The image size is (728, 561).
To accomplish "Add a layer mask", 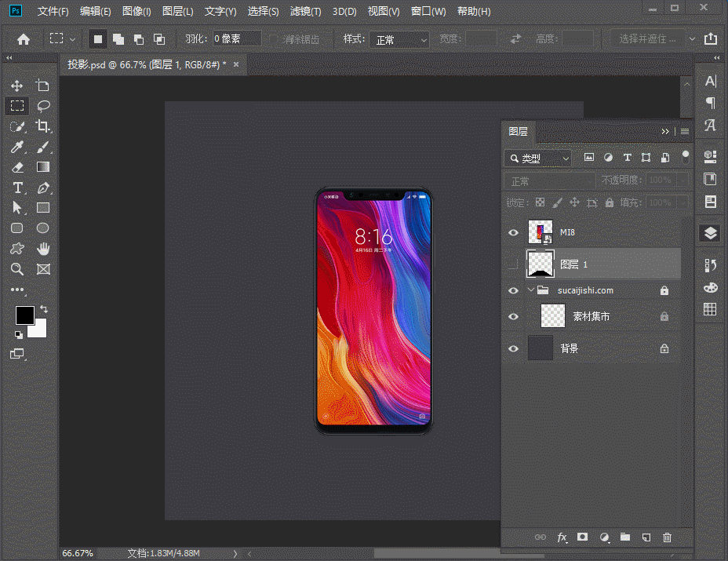I will click(x=582, y=537).
